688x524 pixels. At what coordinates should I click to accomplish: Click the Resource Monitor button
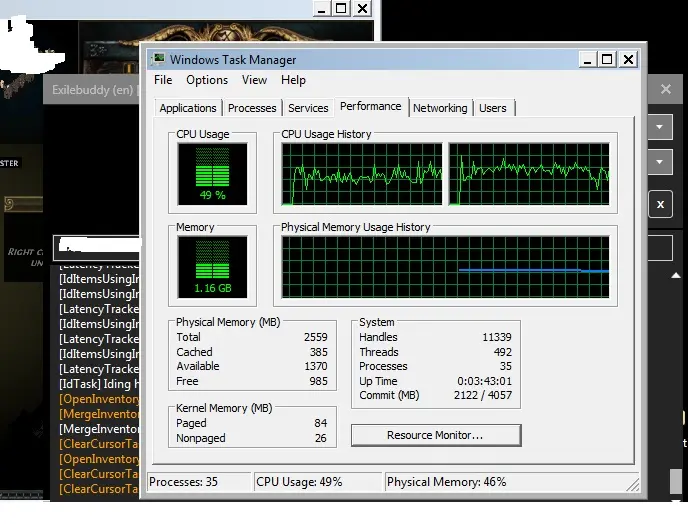[436, 435]
